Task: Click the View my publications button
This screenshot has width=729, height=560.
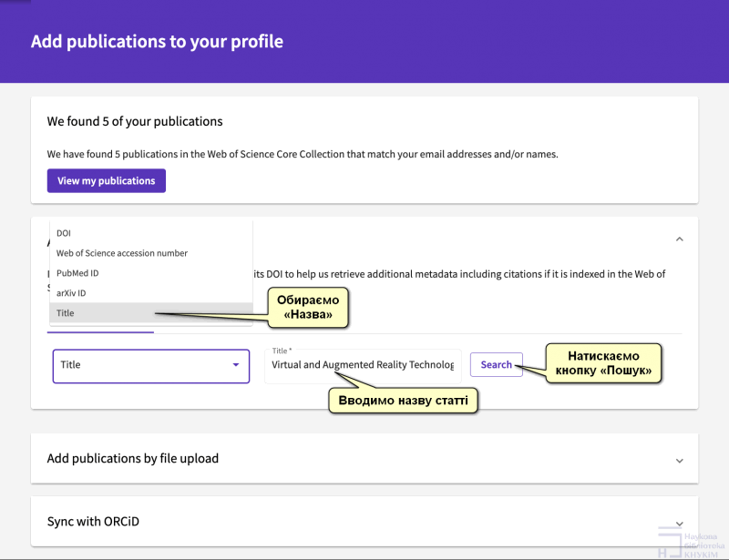Action: pyautogui.click(x=106, y=180)
